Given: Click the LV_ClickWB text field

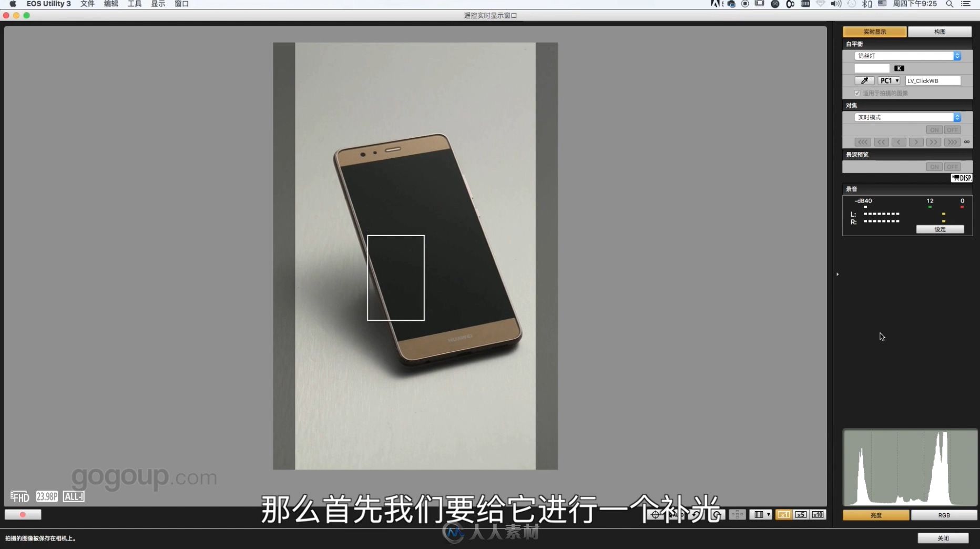Looking at the screenshot, I should pos(933,80).
